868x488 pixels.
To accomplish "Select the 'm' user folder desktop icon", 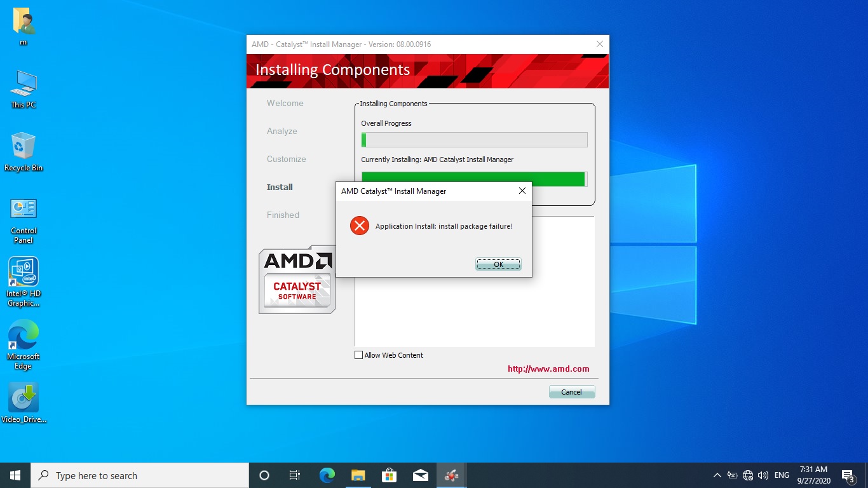I will pyautogui.click(x=24, y=27).
